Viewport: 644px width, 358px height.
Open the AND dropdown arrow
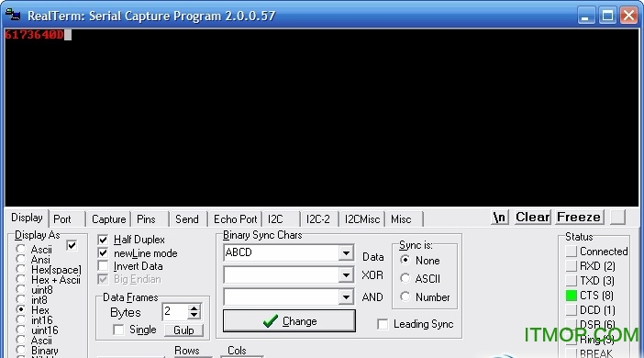(x=346, y=296)
